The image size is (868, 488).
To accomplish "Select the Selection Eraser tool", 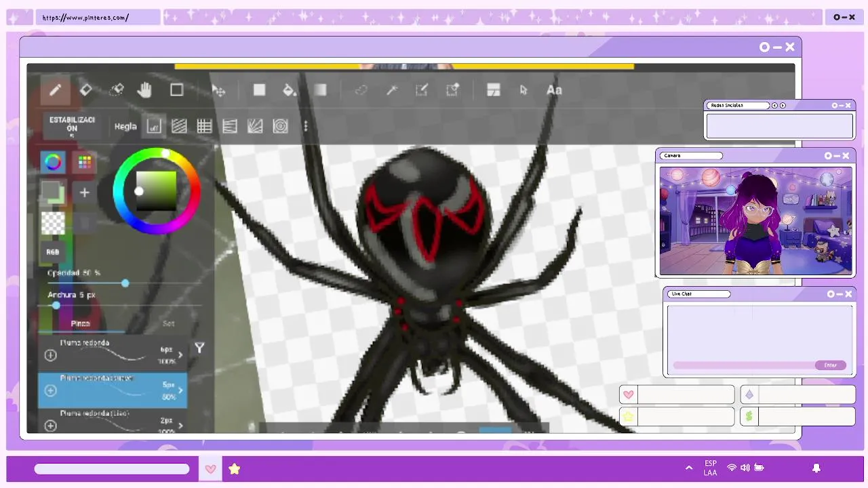I will [453, 90].
